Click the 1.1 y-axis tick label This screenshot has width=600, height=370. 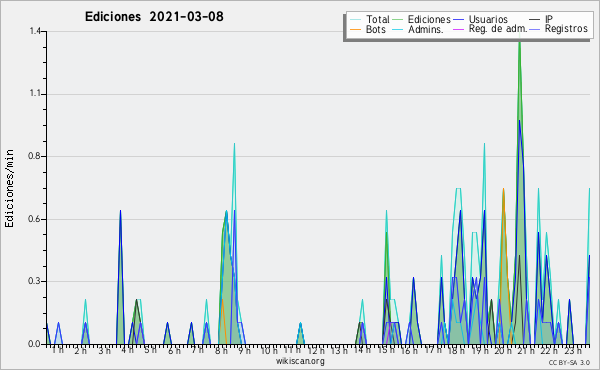35,94
